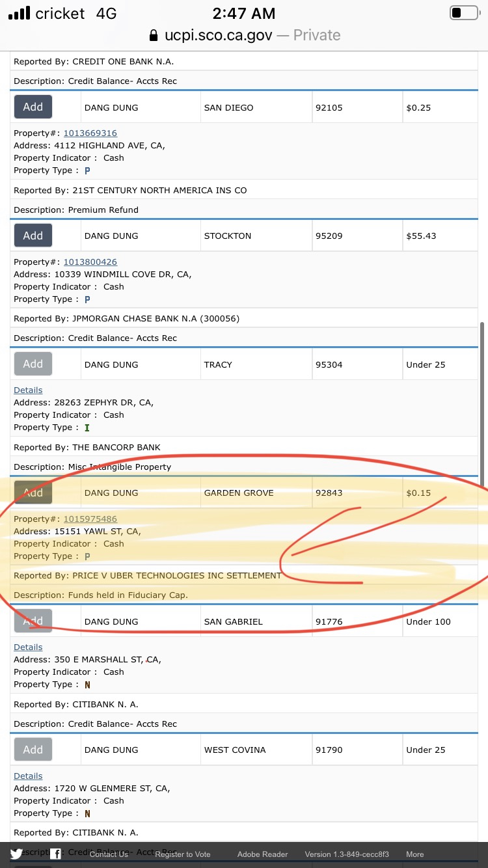Viewport: 488px width, 868px height.
Task: Open Details link for Zephyr Dr property
Action: (x=28, y=390)
